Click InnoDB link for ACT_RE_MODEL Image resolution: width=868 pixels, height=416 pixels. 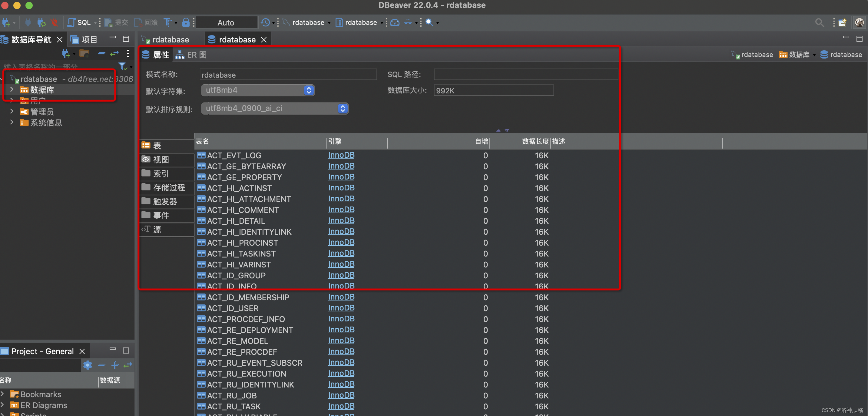(341, 341)
